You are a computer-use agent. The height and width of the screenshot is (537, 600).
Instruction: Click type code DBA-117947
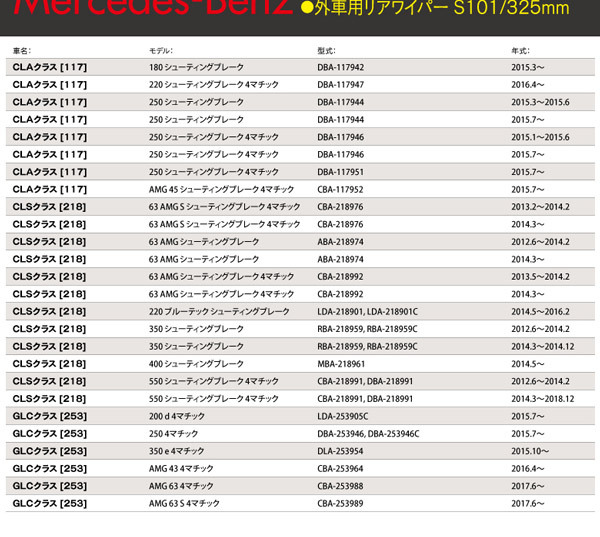[x=341, y=85]
